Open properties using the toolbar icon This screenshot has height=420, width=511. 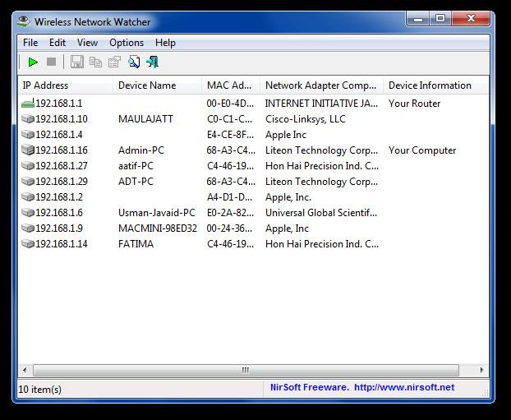coord(114,62)
